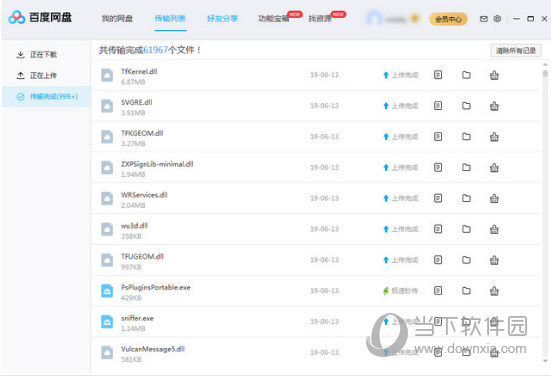Show the 正在上传 list
This screenshot has width=551, height=378.
click(x=37, y=75)
